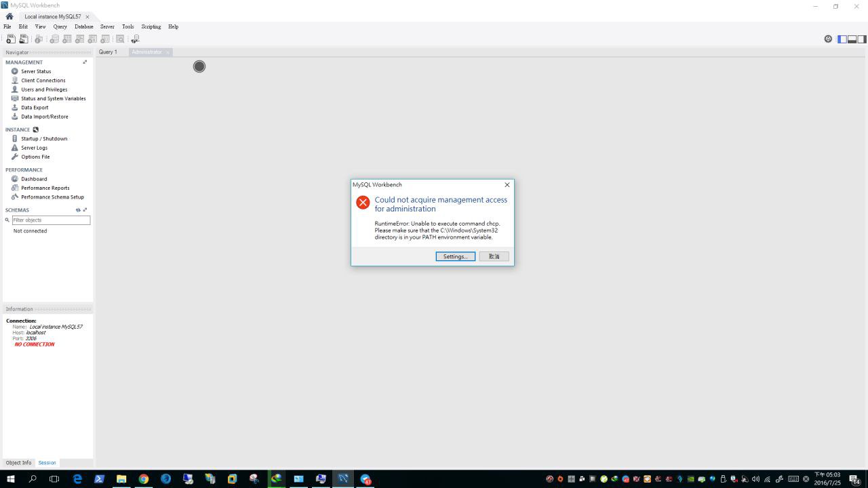Open the File menu
This screenshot has height=488, width=868.
click(x=7, y=27)
